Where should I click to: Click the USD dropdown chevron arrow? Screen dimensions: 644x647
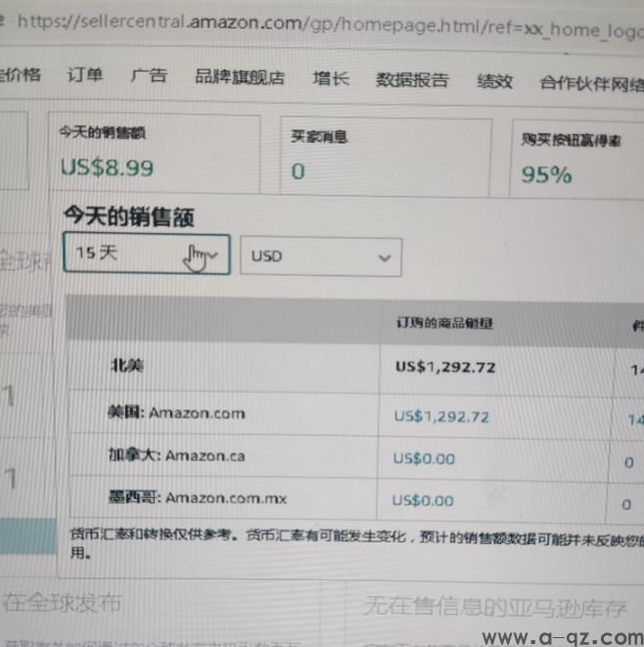(385, 258)
